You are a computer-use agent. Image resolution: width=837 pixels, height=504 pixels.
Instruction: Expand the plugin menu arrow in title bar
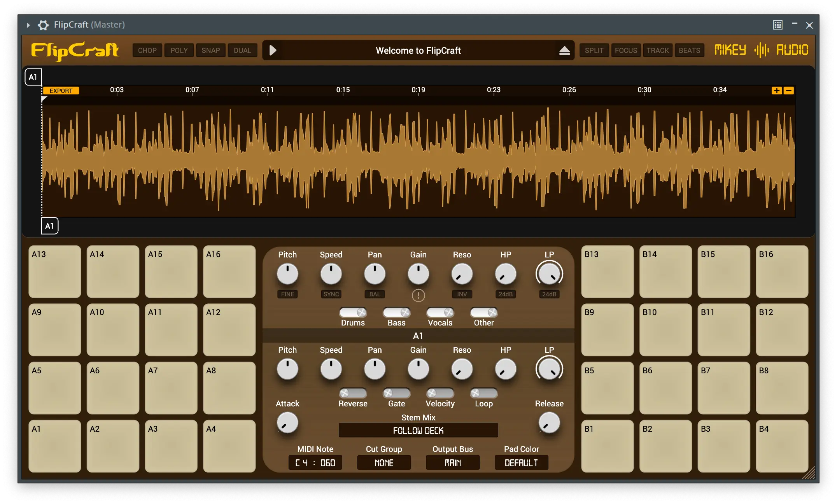[28, 25]
